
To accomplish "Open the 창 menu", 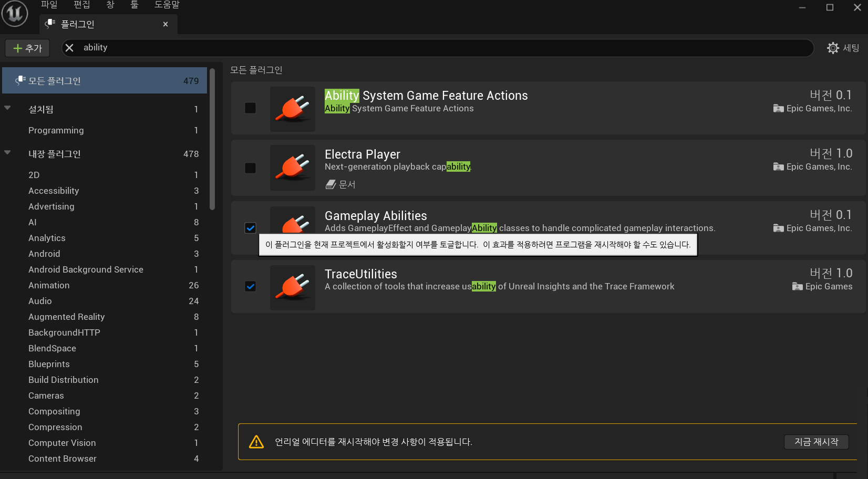I will pos(110,5).
